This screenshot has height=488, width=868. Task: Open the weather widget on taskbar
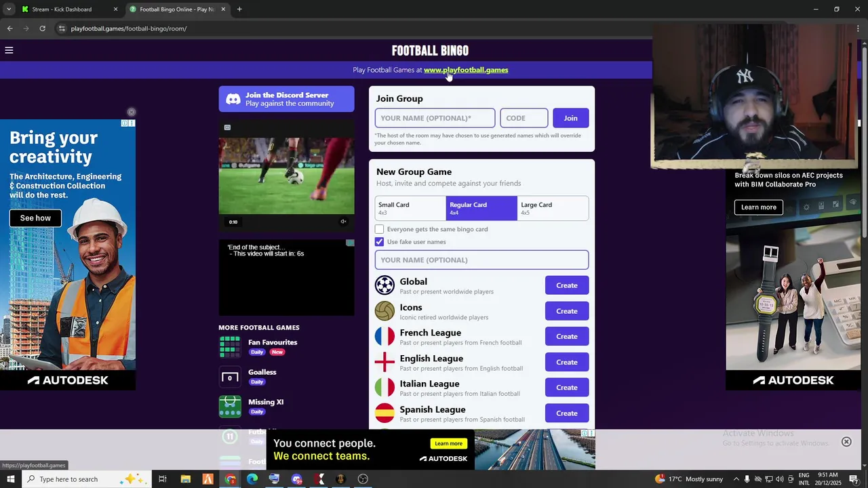tap(689, 479)
